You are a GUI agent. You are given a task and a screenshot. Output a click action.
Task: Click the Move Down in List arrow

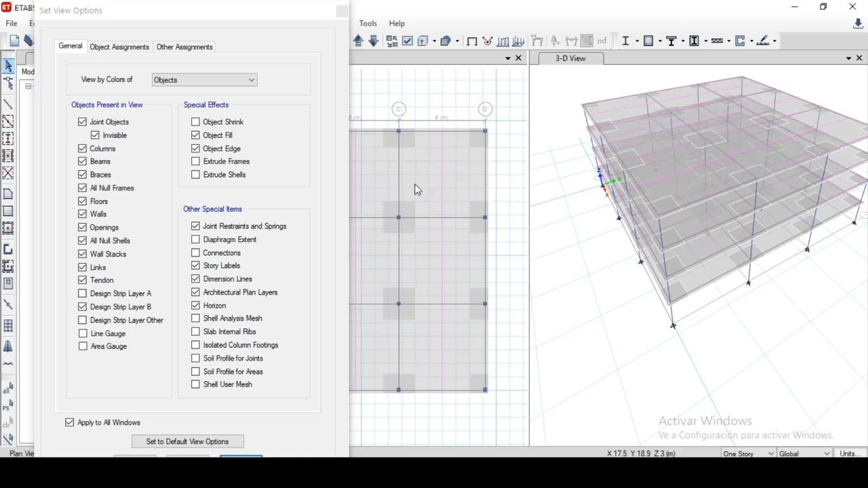(374, 41)
